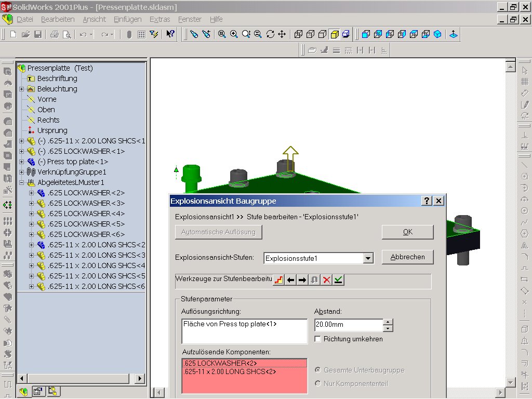Click the Automatische Auflösung button
Image resolution: width=532 pixels, height=399 pixels.
point(219,232)
